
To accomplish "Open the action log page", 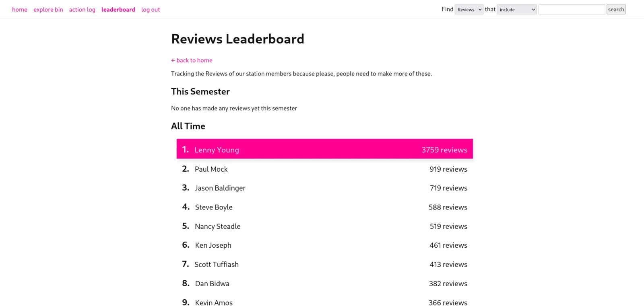I will (x=82, y=10).
